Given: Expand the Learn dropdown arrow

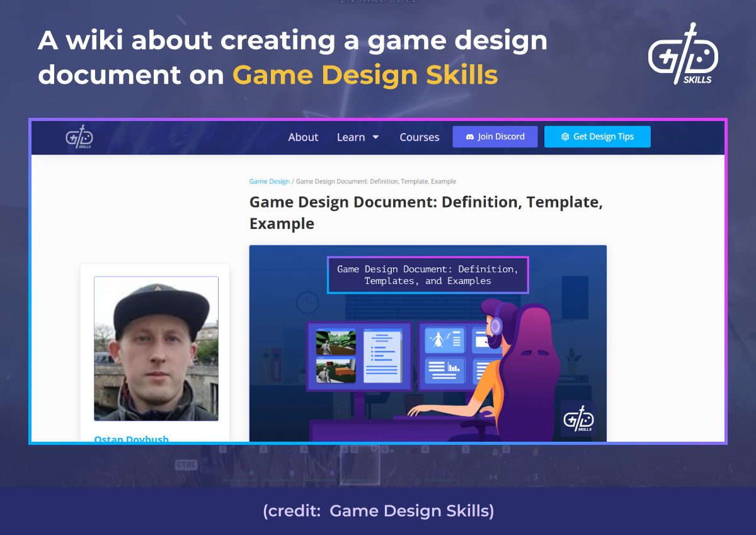Looking at the screenshot, I should point(375,137).
